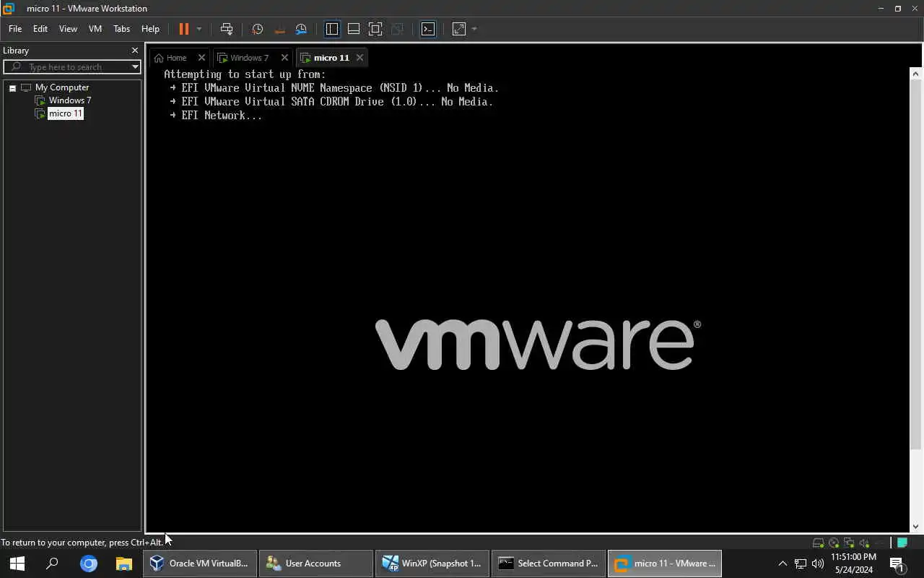
Task: Click the scrollbar down arrow of VM view
Action: (x=916, y=527)
